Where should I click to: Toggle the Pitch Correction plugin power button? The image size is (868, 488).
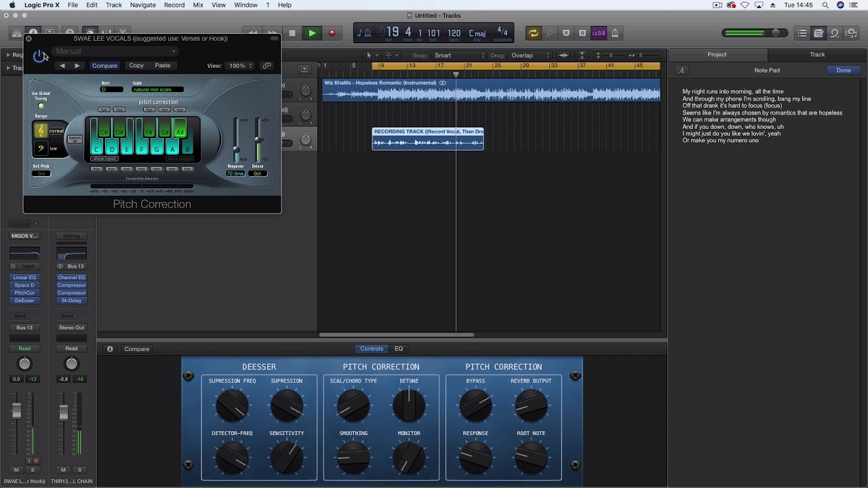[39, 56]
